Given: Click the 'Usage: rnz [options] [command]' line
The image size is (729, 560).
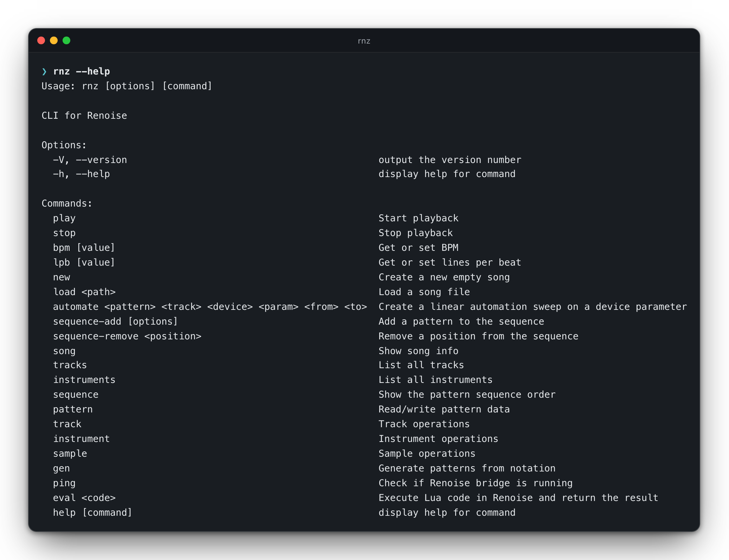Looking at the screenshot, I should click(127, 86).
